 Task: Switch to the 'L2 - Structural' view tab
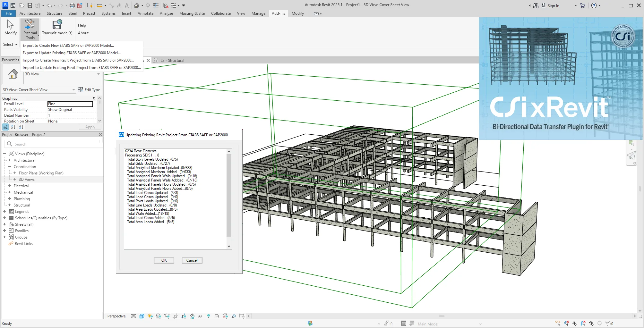pos(172,61)
